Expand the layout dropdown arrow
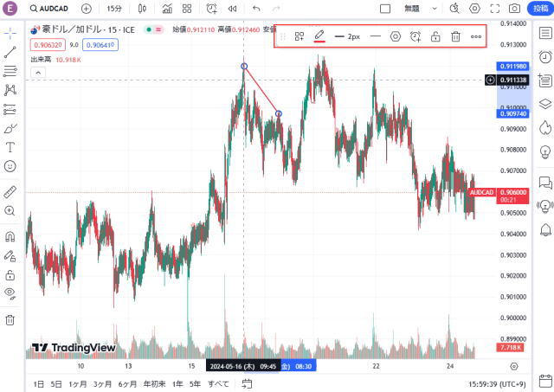This screenshot has height=392, width=554. [435, 9]
